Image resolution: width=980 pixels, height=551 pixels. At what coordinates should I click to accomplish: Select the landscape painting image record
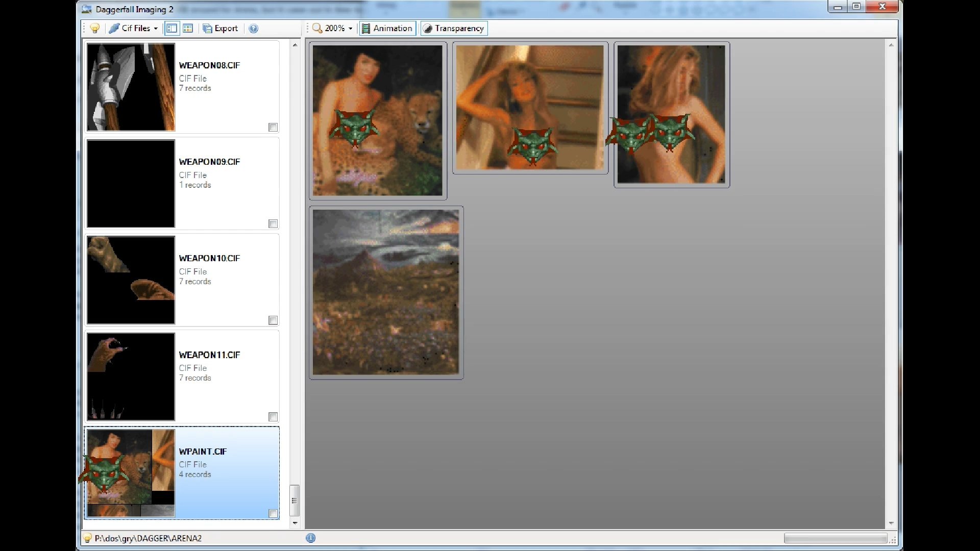(x=386, y=292)
